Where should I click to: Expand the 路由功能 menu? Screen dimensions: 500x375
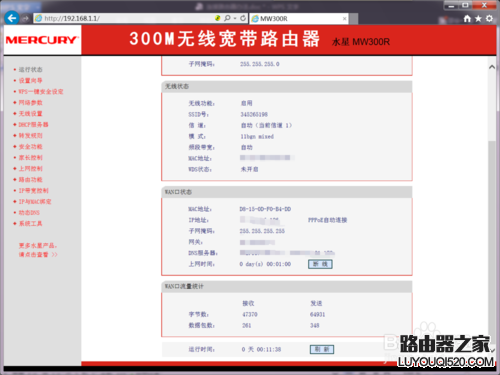(30, 179)
